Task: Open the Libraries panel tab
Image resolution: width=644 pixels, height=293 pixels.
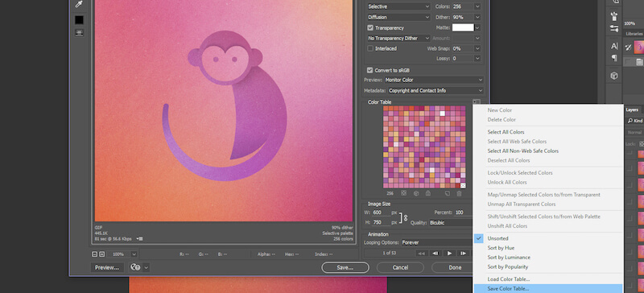Action: coord(634,33)
